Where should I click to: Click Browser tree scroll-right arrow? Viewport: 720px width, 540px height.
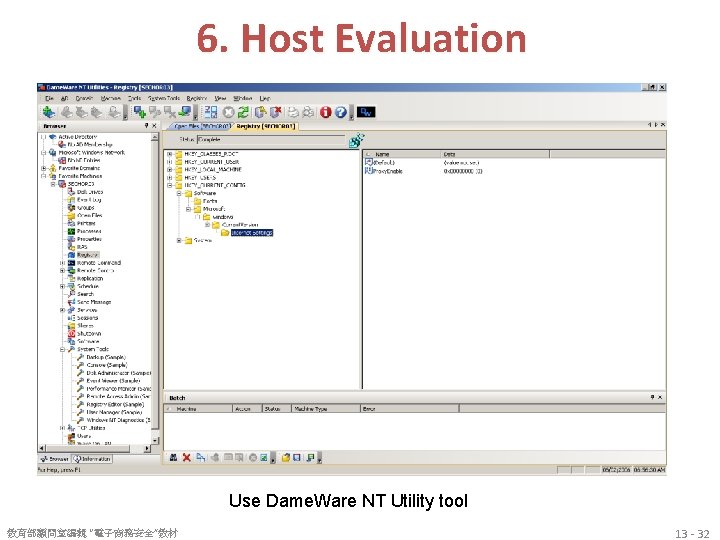click(147, 448)
